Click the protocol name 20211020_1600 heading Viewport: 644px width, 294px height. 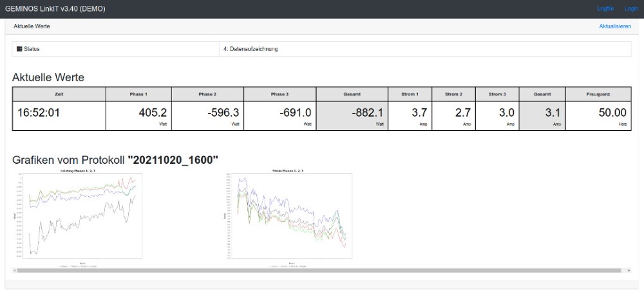coord(173,159)
